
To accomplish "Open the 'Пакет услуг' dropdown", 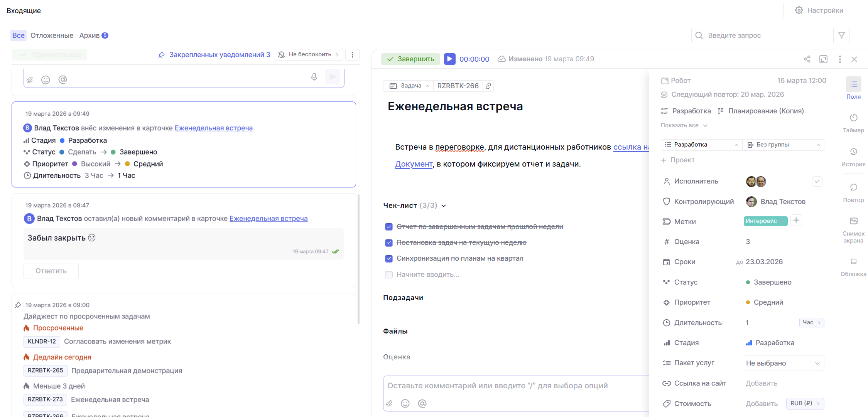I will click(x=783, y=363).
